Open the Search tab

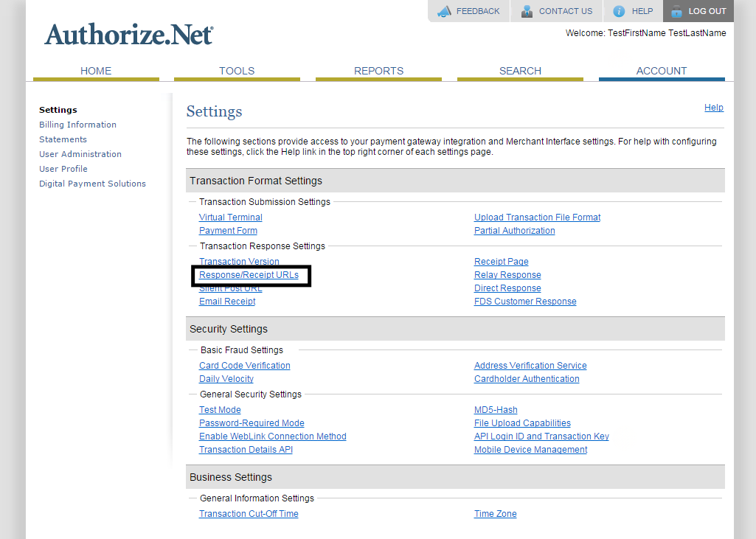tap(520, 71)
